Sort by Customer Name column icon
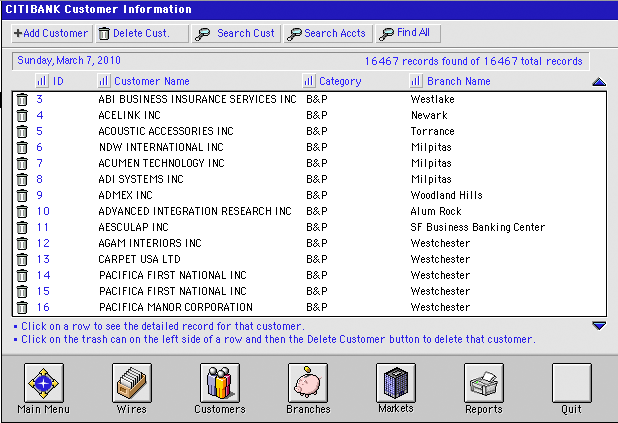 coord(103,81)
